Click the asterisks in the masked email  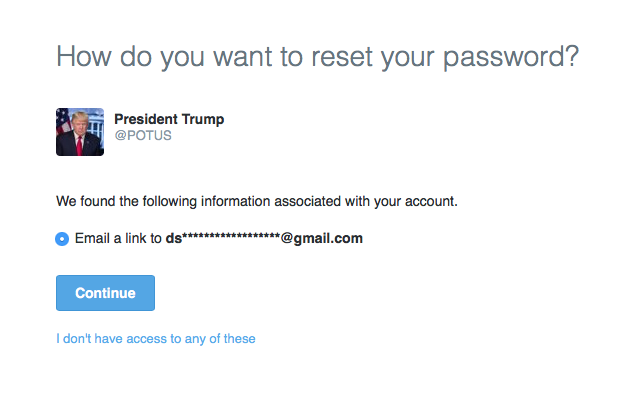click(229, 238)
